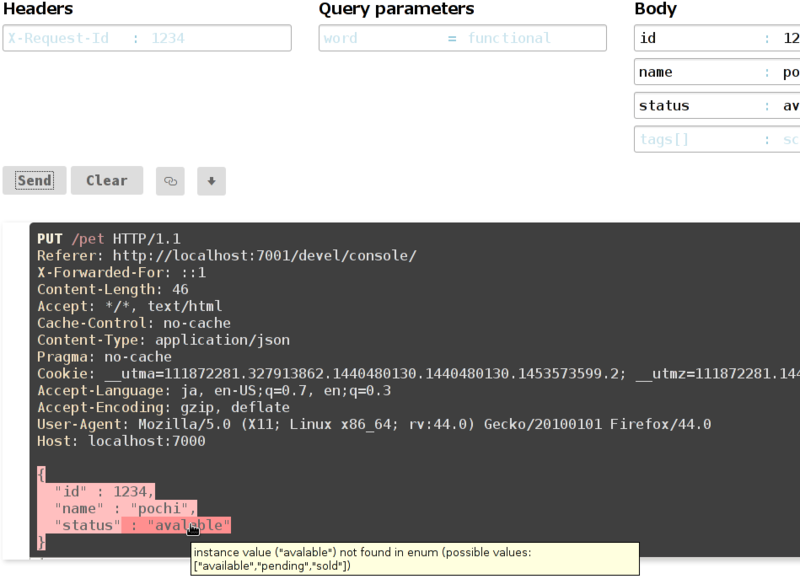Viewport: 800px width, 579px height.
Task: Click the Accept: */*, text/html line
Action: click(x=130, y=306)
